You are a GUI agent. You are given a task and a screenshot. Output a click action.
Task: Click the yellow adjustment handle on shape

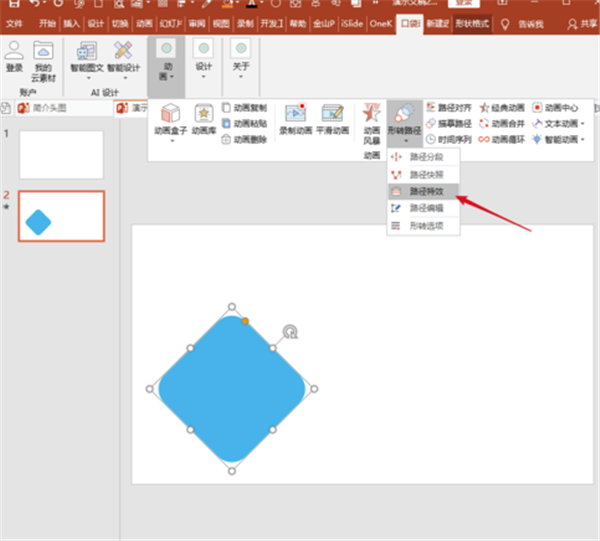coord(245,321)
